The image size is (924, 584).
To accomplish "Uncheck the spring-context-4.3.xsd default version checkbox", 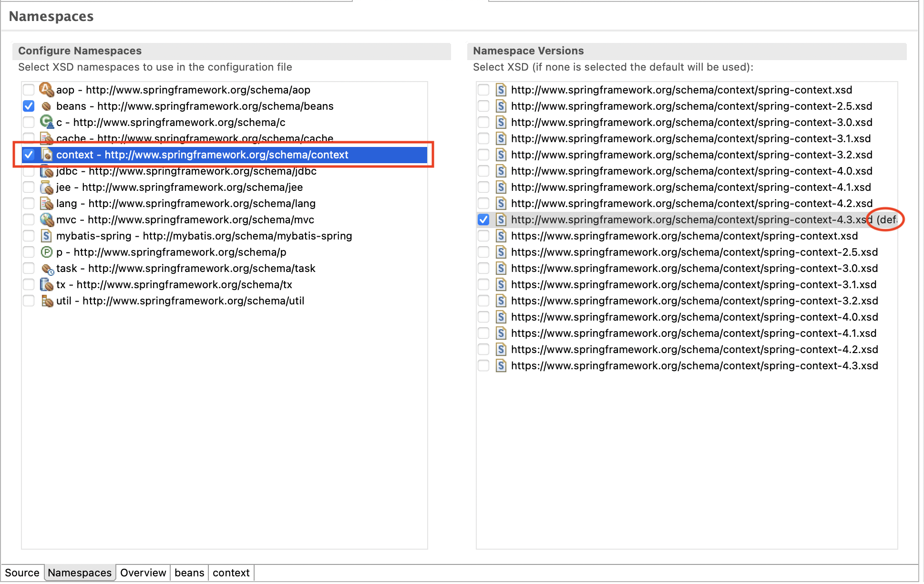I will point(483,219).
